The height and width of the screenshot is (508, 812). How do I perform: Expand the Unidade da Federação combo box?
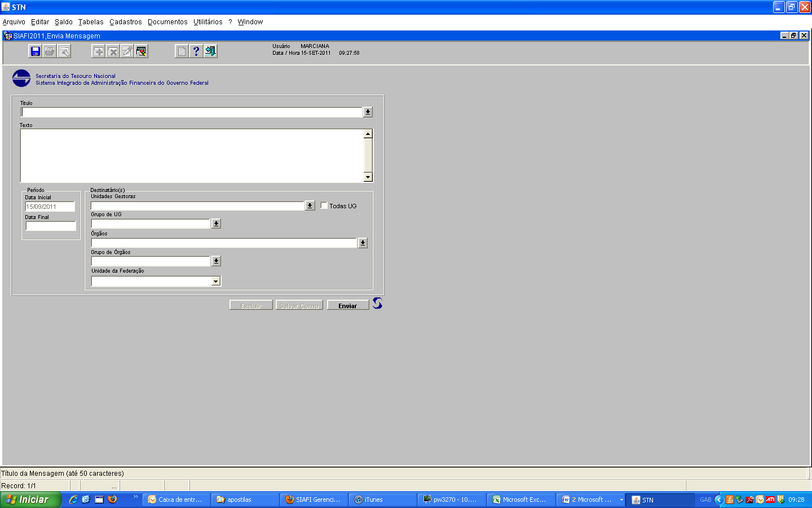[x=216, y=281]
